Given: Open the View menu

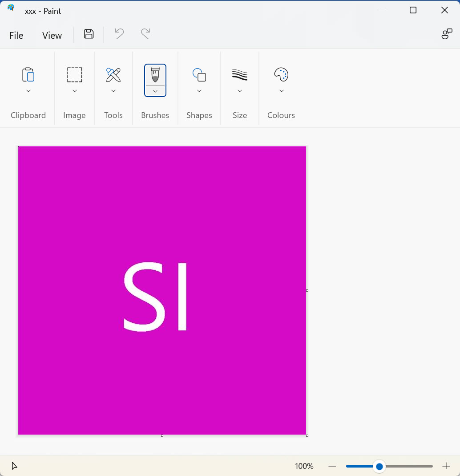Looking at the screenshot, I should 52,36.
